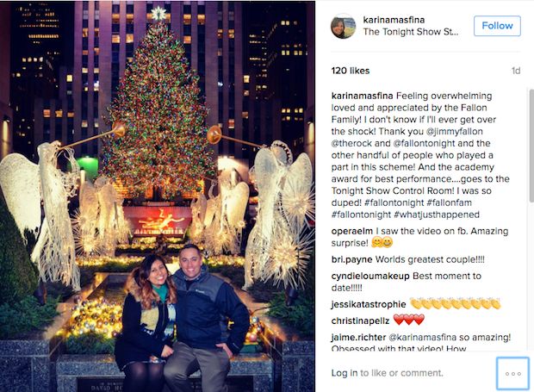This screenshot has height=392, width=534.
Task: Open the @jimmyfallon mention
Action: 453,132
